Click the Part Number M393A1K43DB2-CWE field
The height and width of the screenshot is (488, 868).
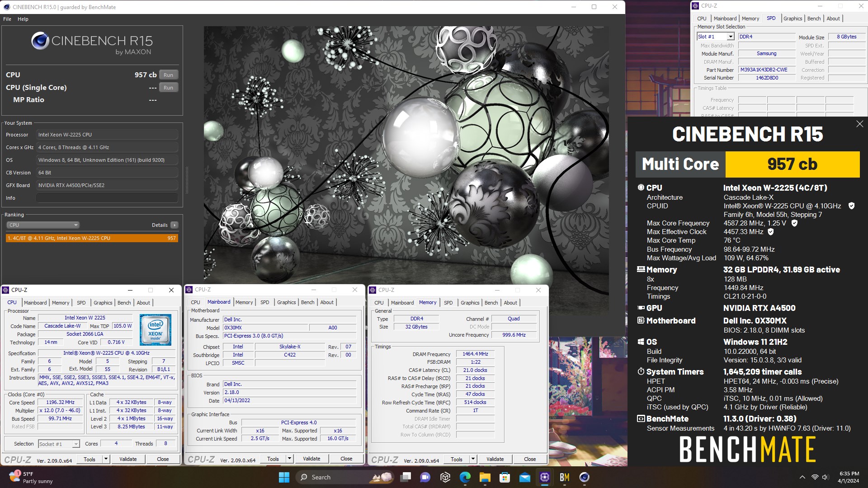[x=767, y=70]
